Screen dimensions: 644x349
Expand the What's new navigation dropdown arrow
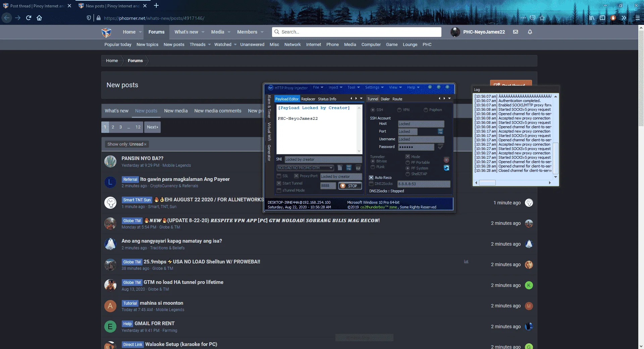tap(203, 32)
